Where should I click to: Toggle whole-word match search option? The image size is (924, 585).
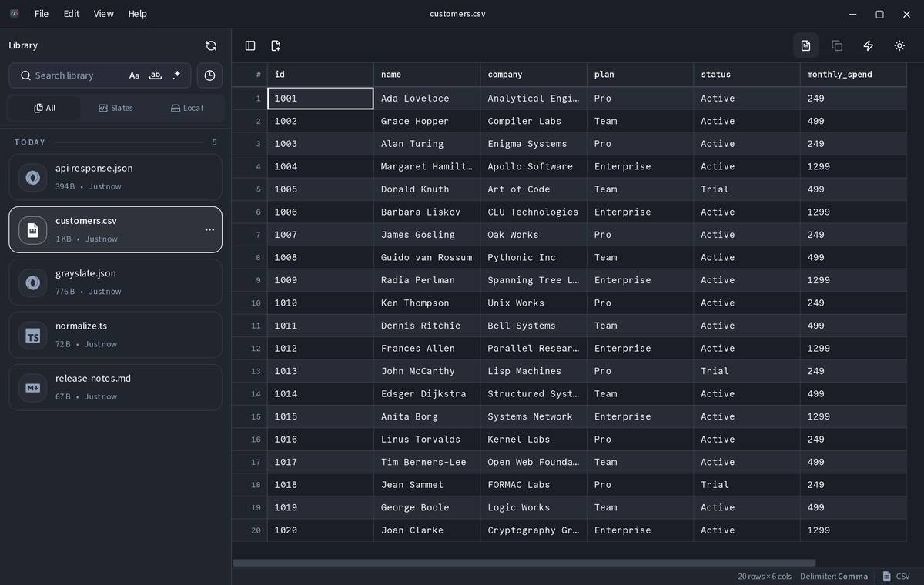tap(156, 75)
